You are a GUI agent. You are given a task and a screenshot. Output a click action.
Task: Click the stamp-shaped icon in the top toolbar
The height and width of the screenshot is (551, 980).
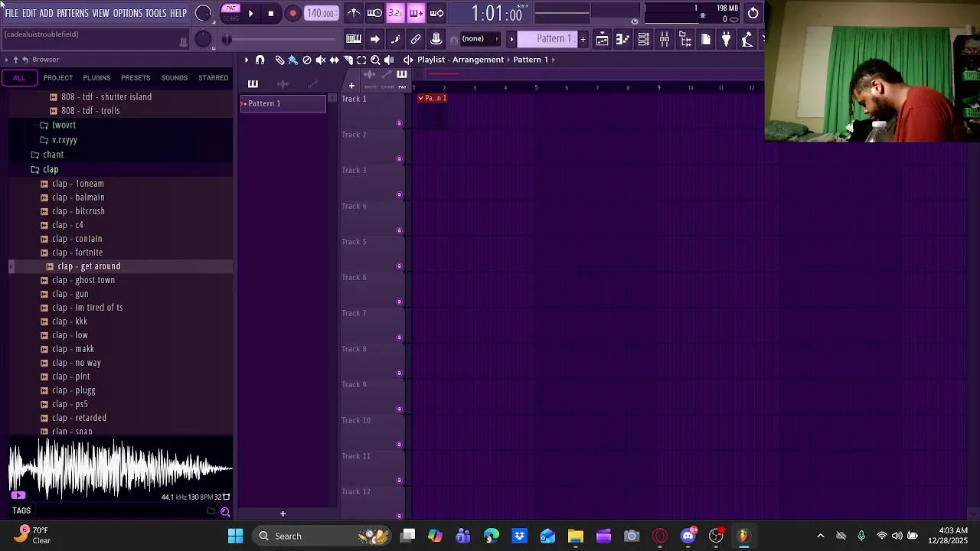pos(436,39)
